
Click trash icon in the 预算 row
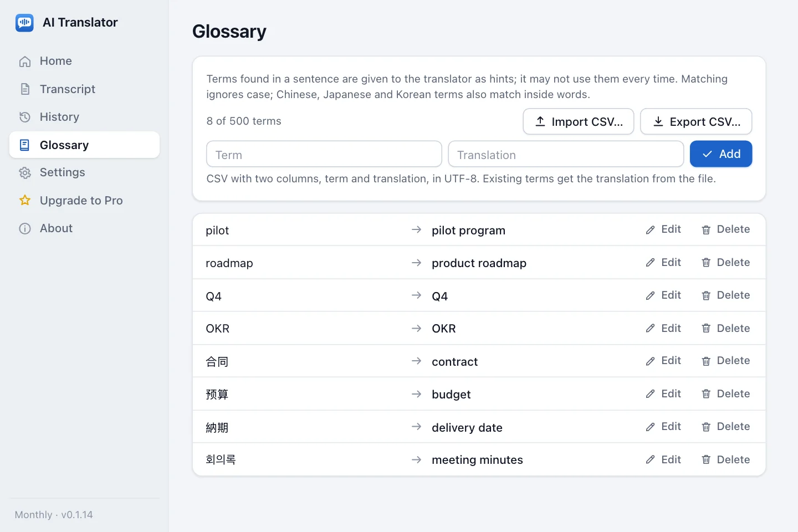[706, 394]
